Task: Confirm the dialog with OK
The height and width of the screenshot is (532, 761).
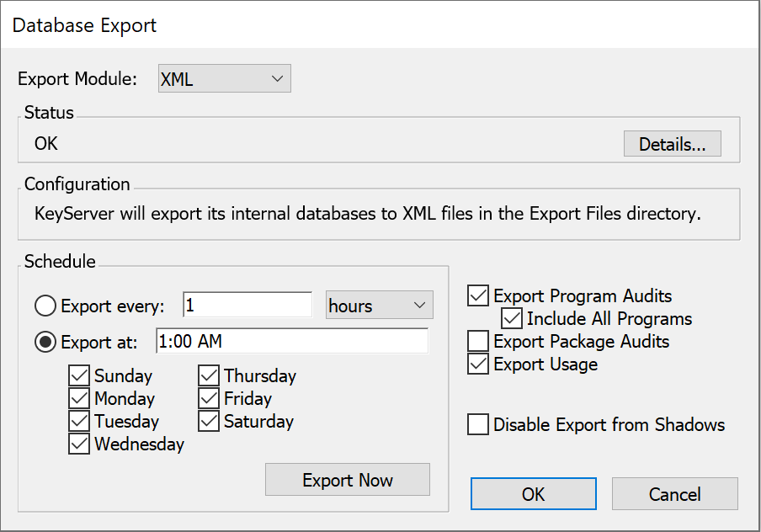Action: pyautogui.click(x=534, y=493)
